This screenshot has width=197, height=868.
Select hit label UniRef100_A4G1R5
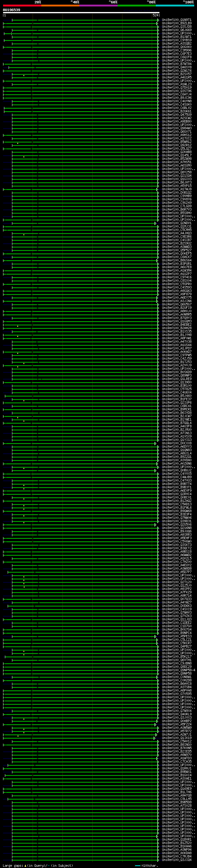(177, 78)
